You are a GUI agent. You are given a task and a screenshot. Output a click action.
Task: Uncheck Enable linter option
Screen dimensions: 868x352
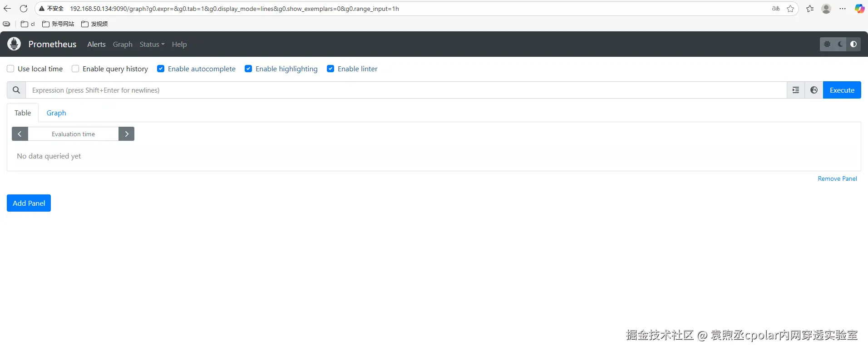(330, 69)
